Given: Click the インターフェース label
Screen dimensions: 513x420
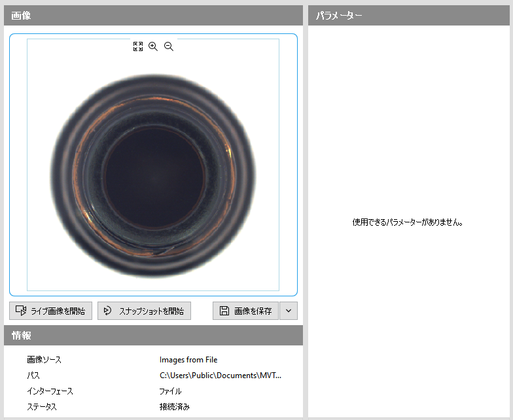Looking at the screenshot, I should (x=50, y=391).
